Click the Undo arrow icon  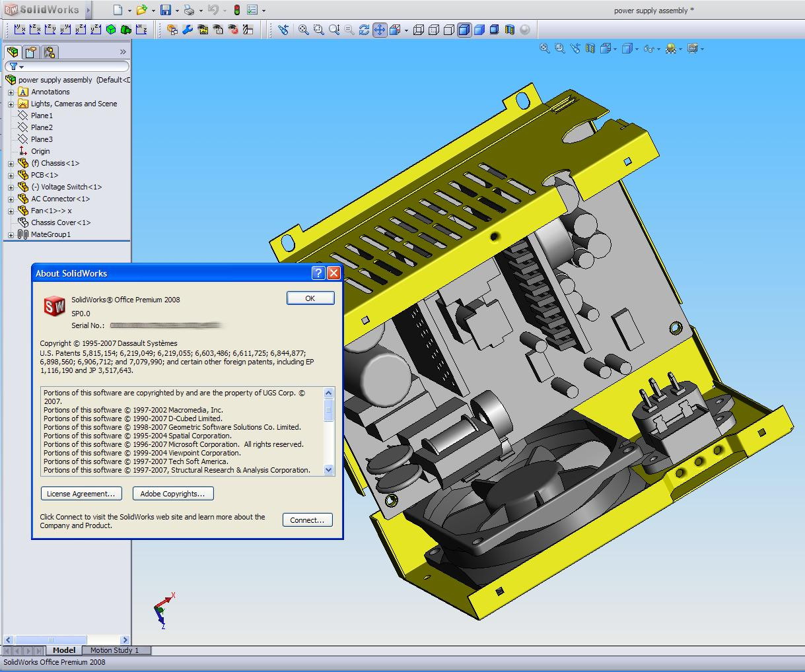pyautogui.click(x=213, y=10)
